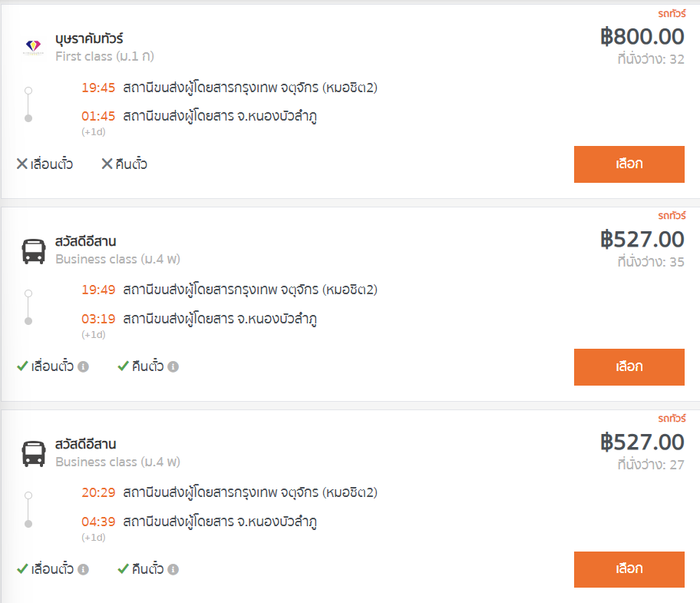This screenshot has height=603, width=700.
Task: Select the 20:29 สวัสดีอีสาน trip with เลือก
Action: click(629, 569)
